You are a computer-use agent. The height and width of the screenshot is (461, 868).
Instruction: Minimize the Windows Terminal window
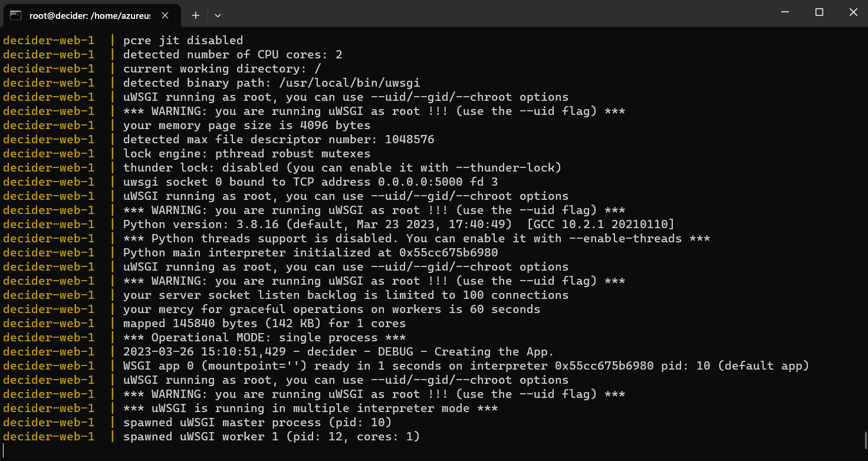coord(785,12)
